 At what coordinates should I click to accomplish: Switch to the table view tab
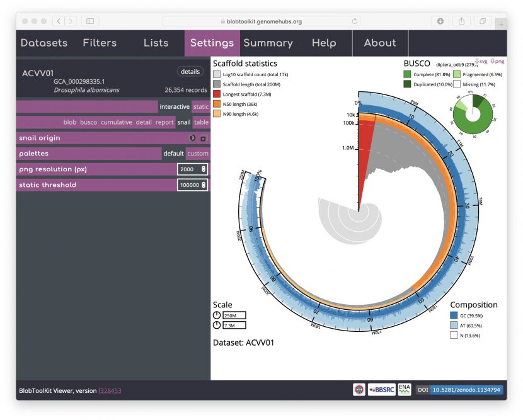pos(200,122)
